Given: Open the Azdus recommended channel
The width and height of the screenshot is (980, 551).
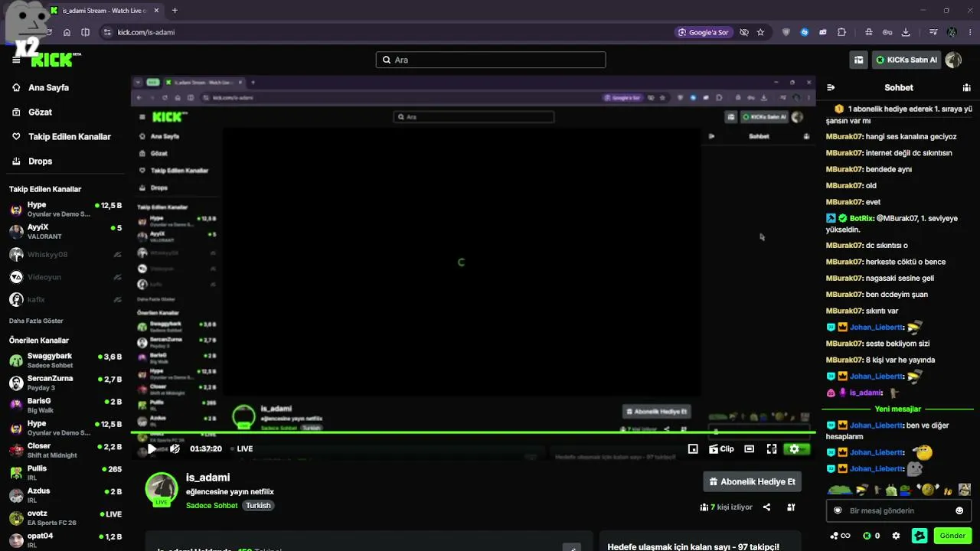Looking at the screenshot, I should point(65,495).
